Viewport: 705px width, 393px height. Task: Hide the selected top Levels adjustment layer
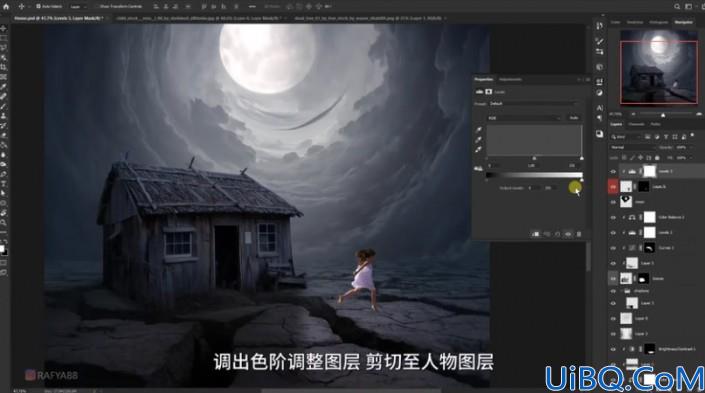click(x=613, y=171)
